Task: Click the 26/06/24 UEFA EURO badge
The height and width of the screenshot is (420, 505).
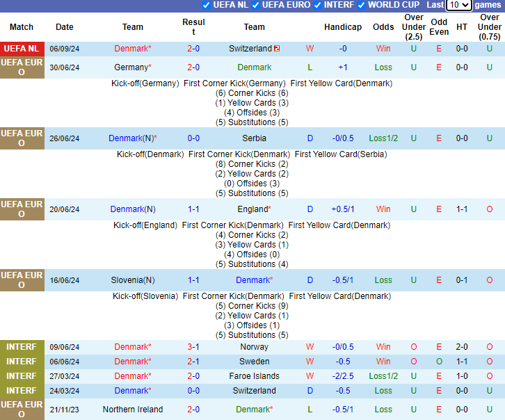Action: pyautogui.click(x=22, y=138)
